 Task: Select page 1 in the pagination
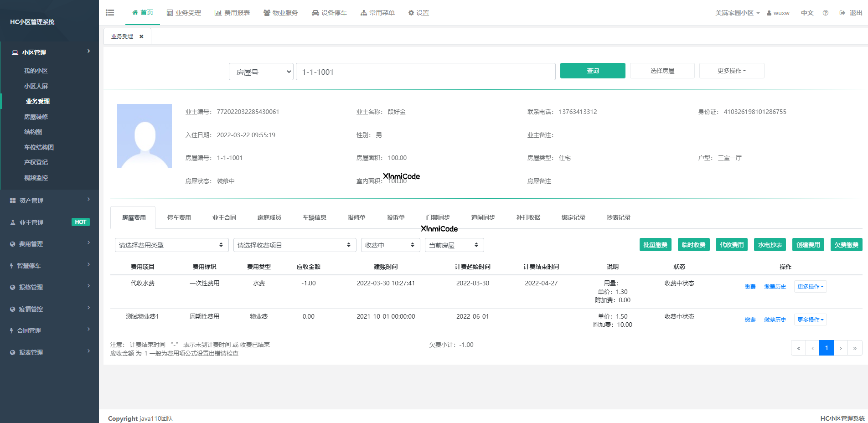point(827,348)
